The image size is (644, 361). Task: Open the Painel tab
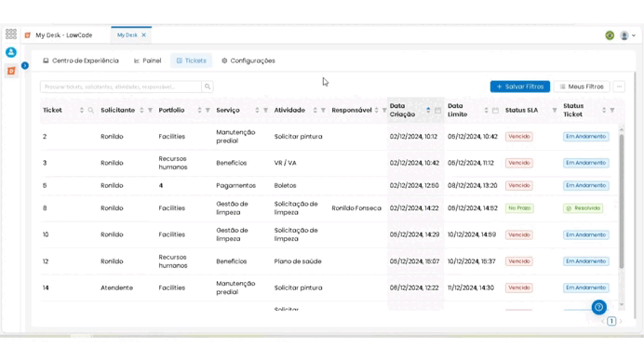click(x=147, y=60)
